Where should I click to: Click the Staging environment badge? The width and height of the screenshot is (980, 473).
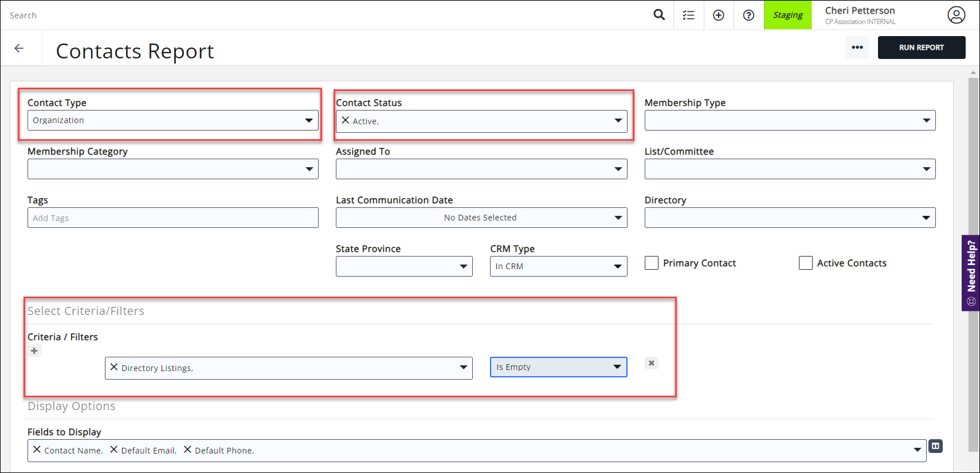pos(787,15)
